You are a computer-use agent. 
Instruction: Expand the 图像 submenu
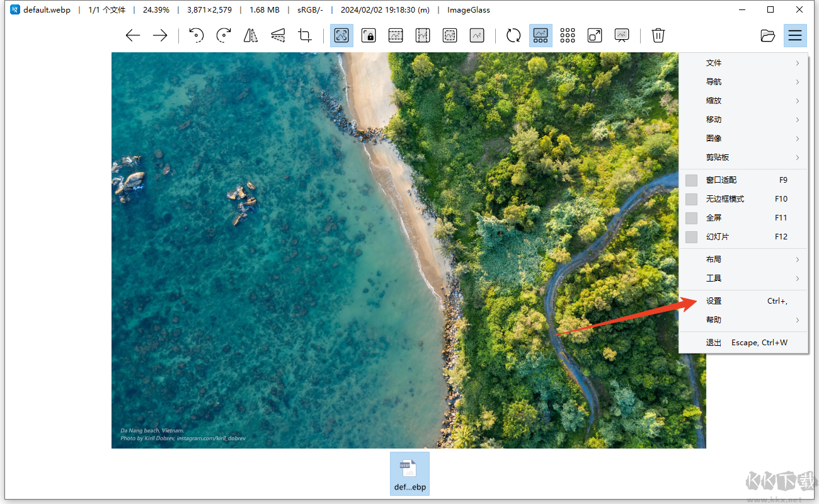743,139
